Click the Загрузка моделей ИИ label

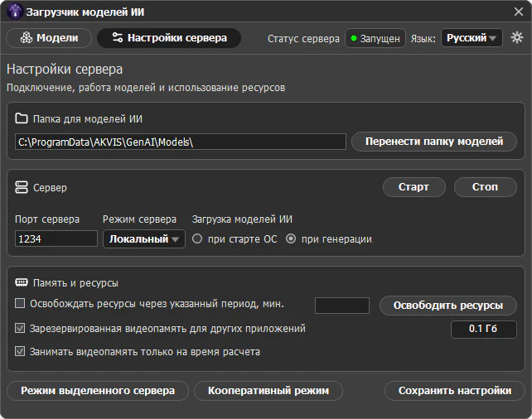pos(242,219)
